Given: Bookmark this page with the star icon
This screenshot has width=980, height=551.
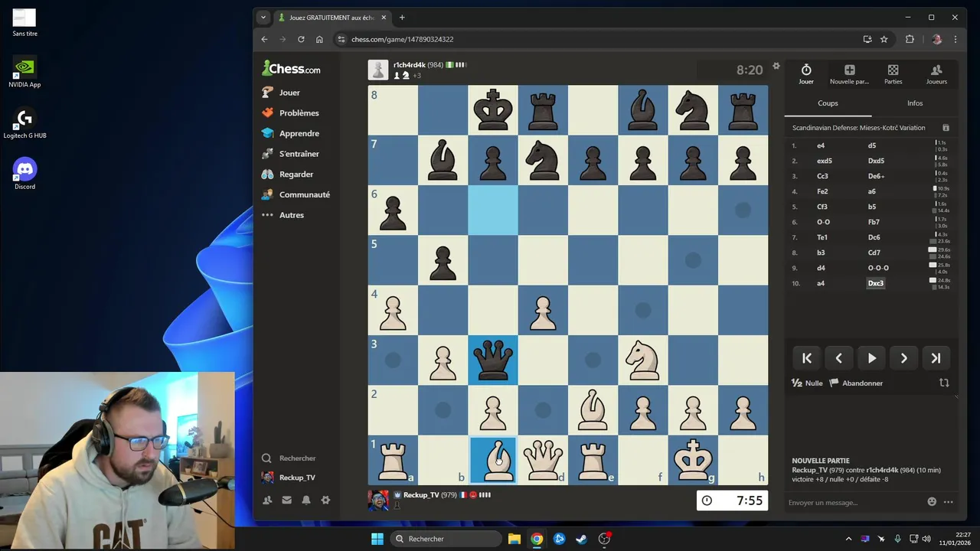Looking at the screenshot, I should coord(884,39).
